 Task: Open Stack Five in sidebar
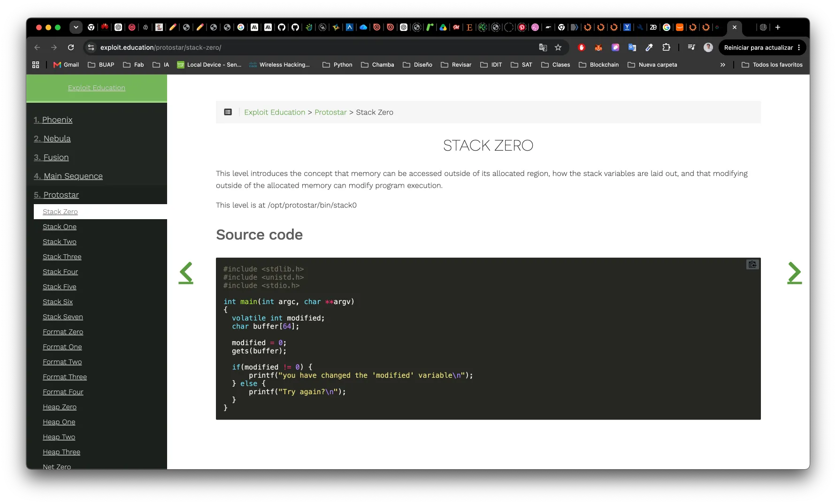[60, 287]
